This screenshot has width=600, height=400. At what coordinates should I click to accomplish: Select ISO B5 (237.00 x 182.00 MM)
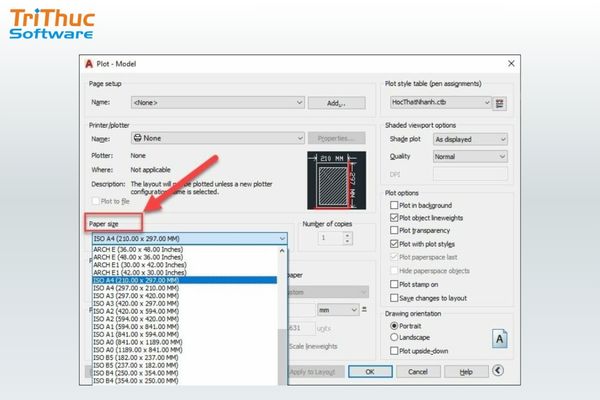click(x=185, y=365)
